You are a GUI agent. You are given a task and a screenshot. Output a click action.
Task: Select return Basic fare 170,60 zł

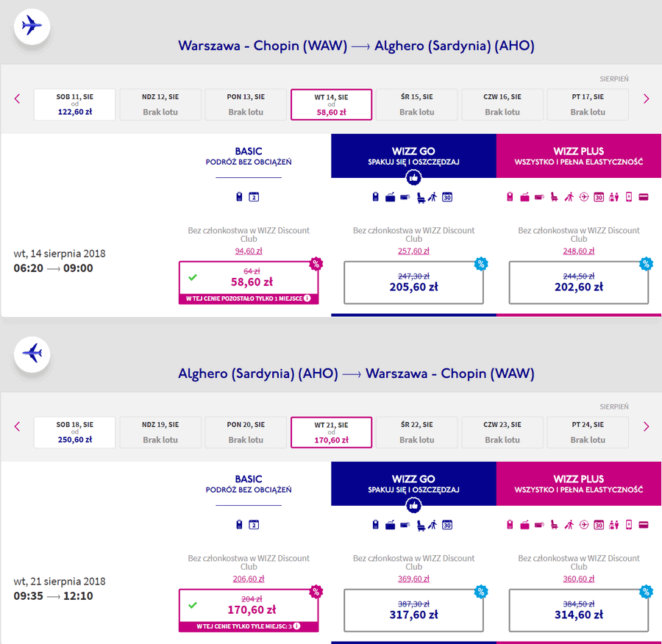click(249, 611)
